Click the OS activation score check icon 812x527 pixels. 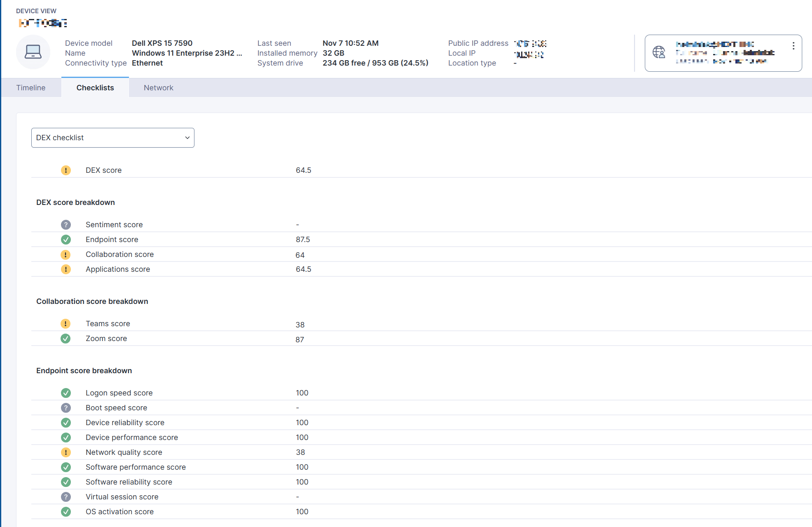click(x=66, y=512)
